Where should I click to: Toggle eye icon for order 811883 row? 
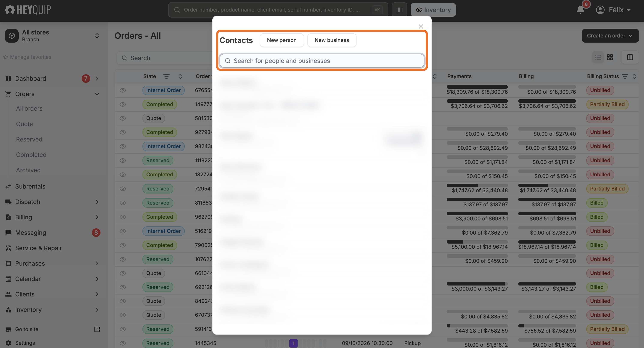pos(123,203)
